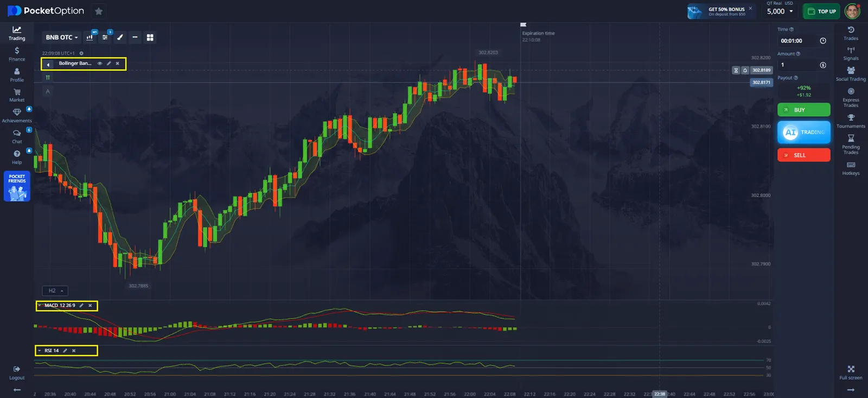Image resolution: width=868 pixels, height=398 pixels.
Task: Expand the H2 timeframe selector
Action: (55, 291)
